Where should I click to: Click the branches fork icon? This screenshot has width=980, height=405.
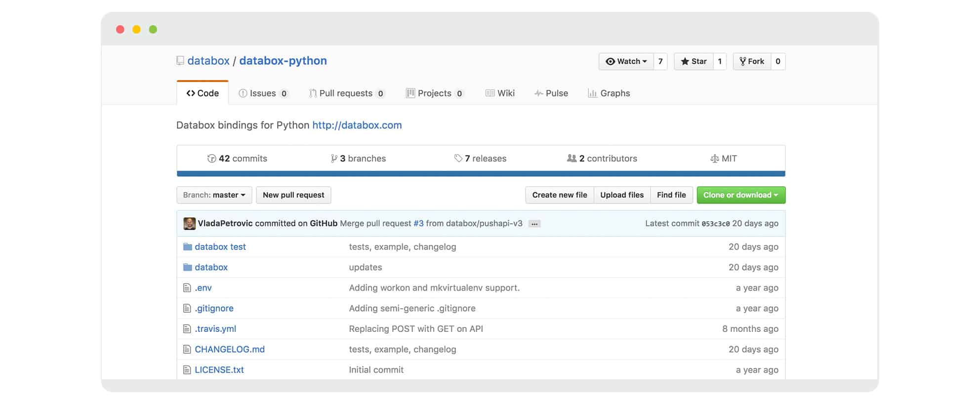[334, 159]
